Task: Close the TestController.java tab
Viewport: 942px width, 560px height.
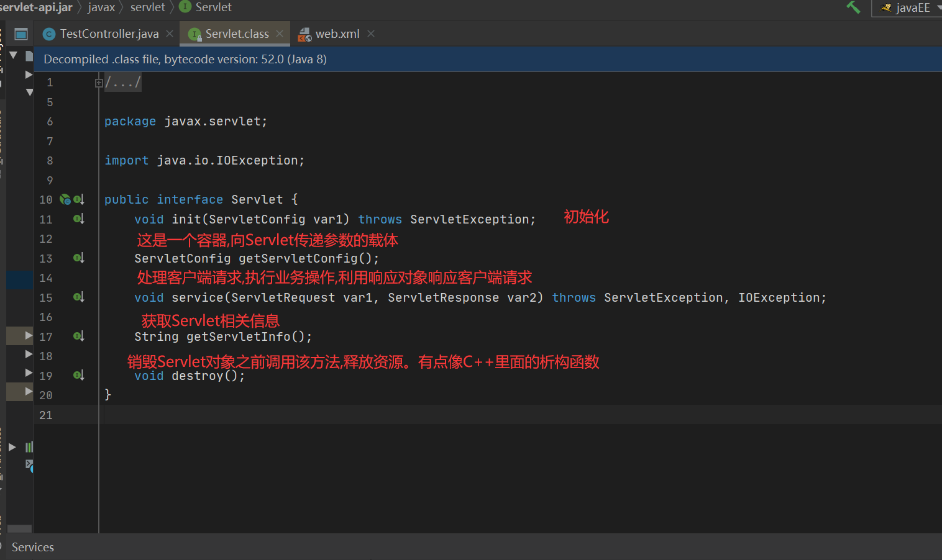Action: coord(170,34)
